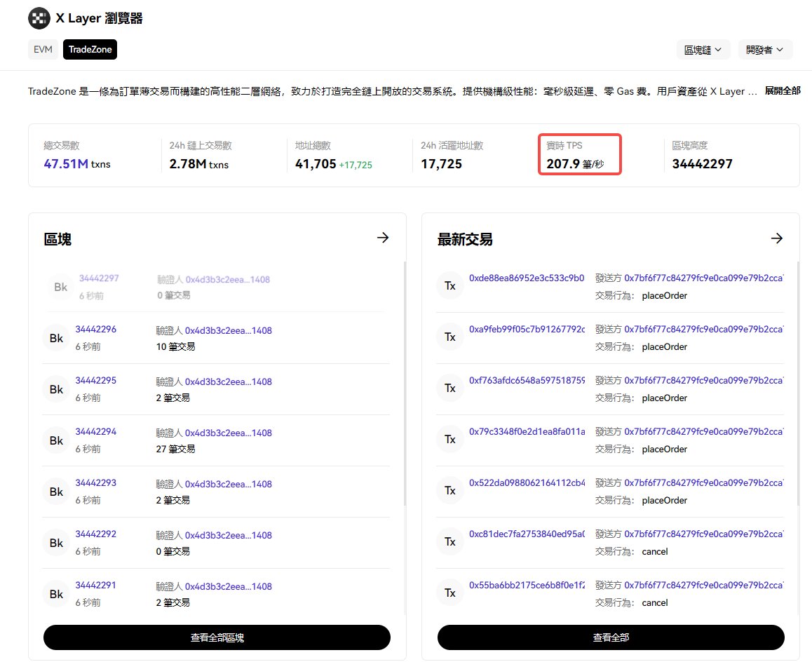Click Tx icon for transaction 0x55ba6bb2175ce6b8f0e1f2
Screen dimensions: 812x669
[x=450, y=593]
